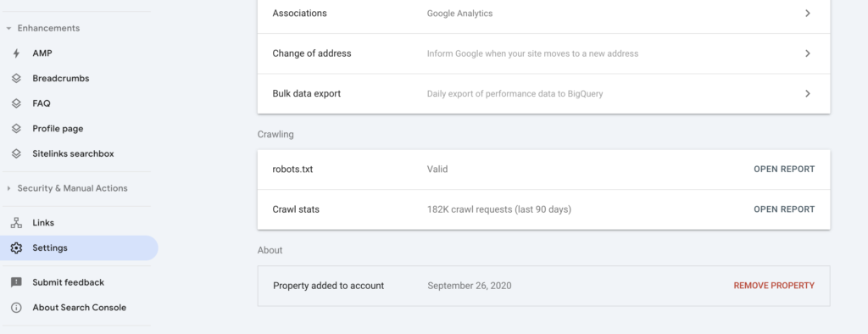This screenshot has width=868, height=334.
Task: Click the Sitelinks searchbox layers icon
Action: coord(17,153)
